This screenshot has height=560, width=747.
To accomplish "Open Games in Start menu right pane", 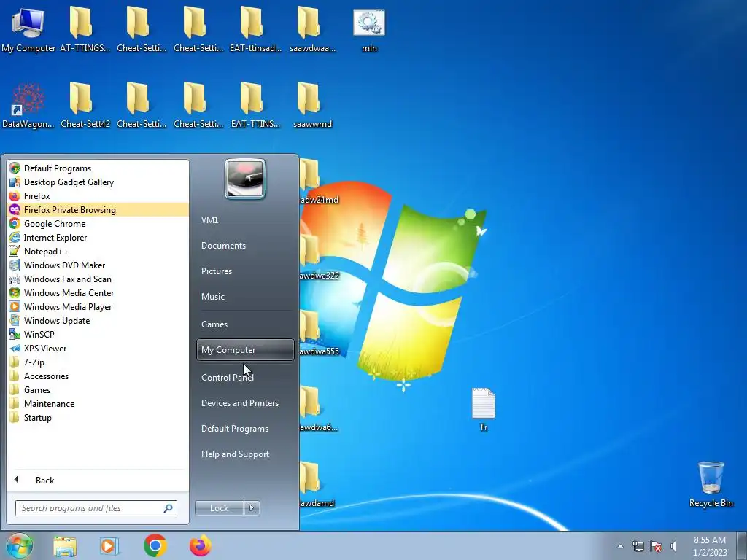I will 245,324.
